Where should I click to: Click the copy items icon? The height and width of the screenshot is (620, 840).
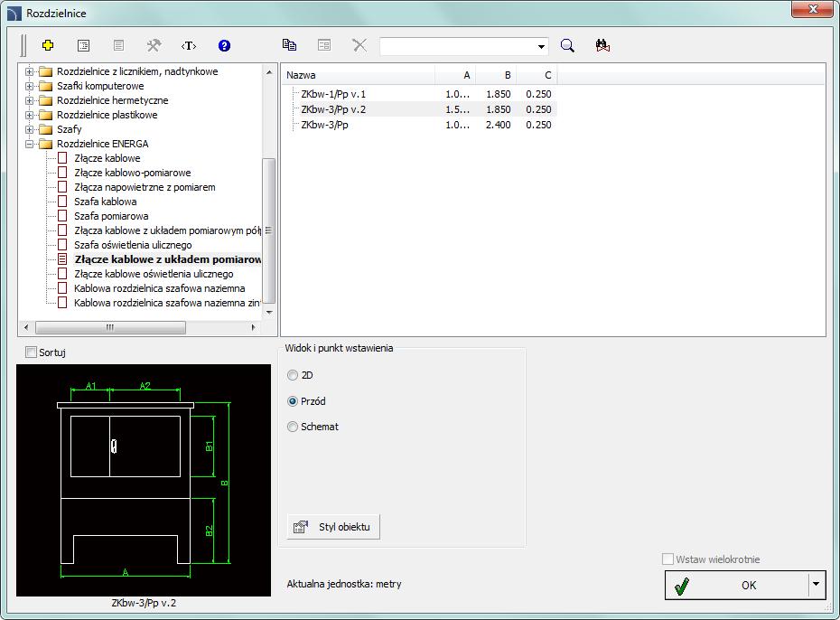point(289,45)
